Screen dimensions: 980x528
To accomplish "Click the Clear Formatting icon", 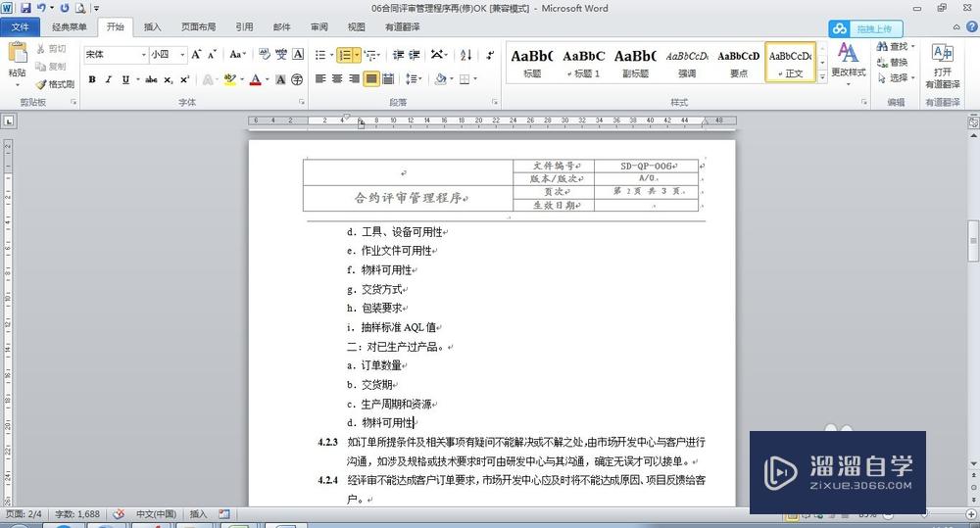I will [265, 54].
